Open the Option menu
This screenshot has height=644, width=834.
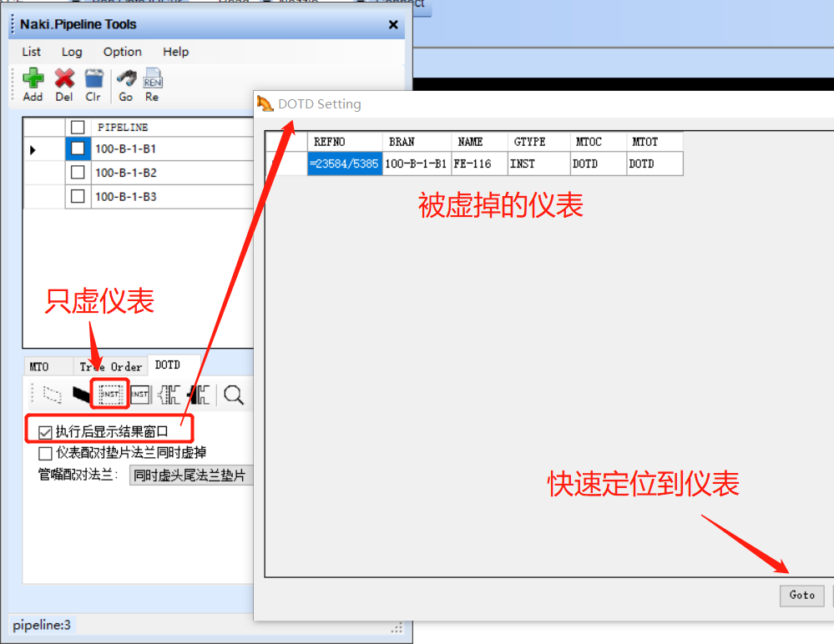click(x=121, y=52)
